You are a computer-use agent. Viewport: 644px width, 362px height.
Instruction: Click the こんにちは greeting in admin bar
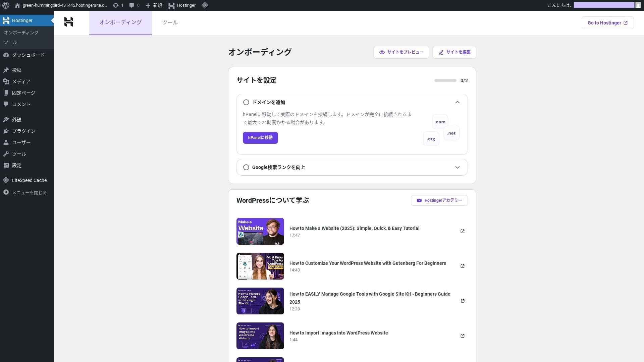pos(559,5)
